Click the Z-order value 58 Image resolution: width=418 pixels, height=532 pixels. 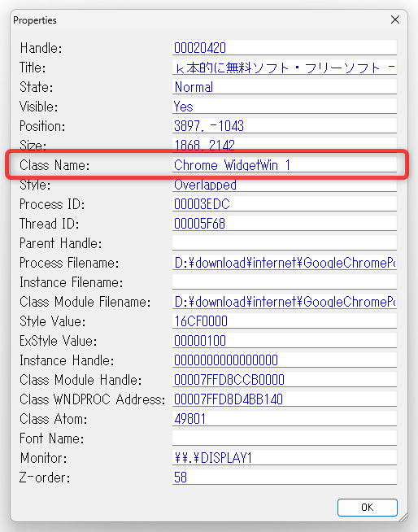tap(285, 477)
